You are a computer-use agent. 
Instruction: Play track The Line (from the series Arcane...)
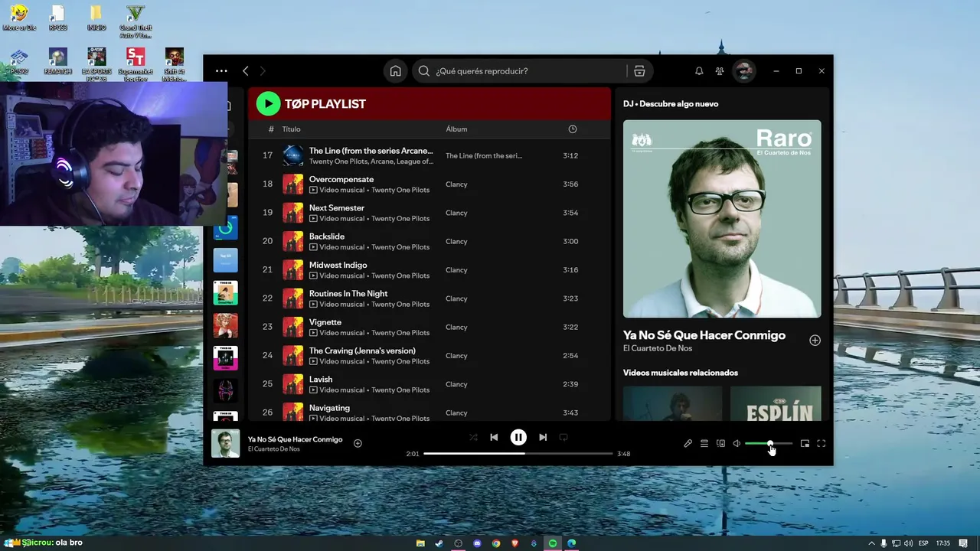pos(371,151)
